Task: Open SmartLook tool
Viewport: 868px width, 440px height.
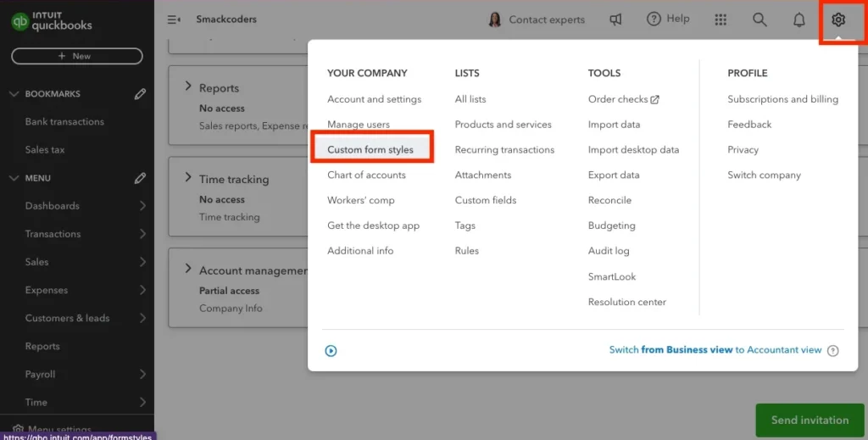Action: [x=612, y=276]
